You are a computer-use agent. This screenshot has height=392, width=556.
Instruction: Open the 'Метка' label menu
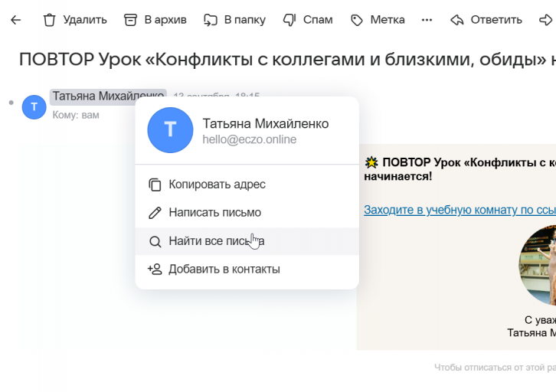[388, 20]
